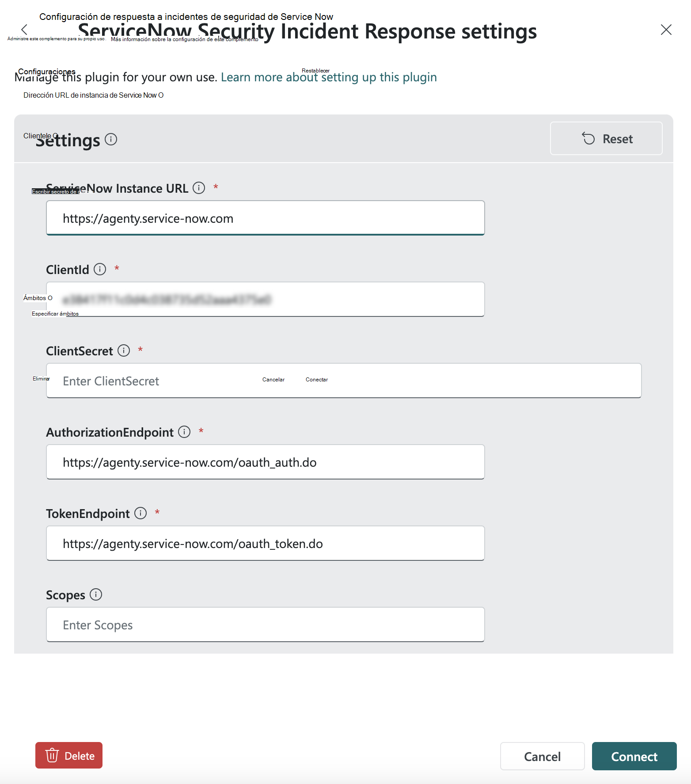Navigate back using the left arrow
Viewport: 691px width, 784px height.
click(x=24, y=30)
